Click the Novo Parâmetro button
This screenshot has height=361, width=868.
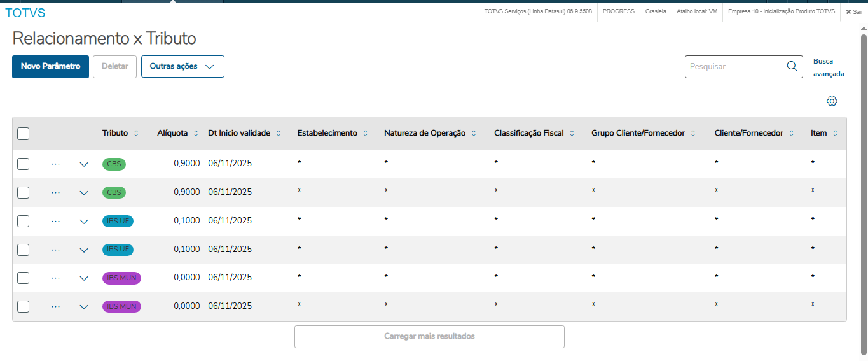click(50, 66)
